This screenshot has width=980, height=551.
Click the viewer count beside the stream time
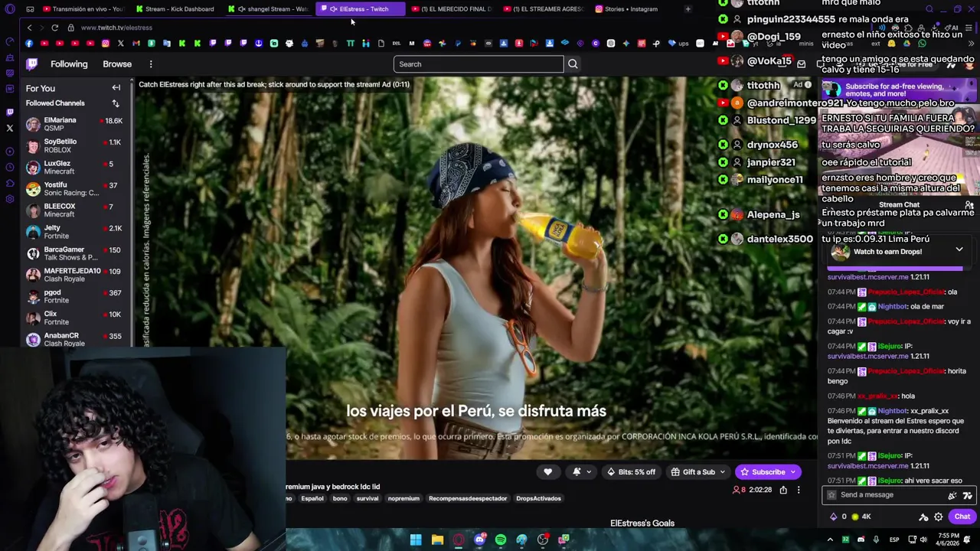(x=739, y=490)
